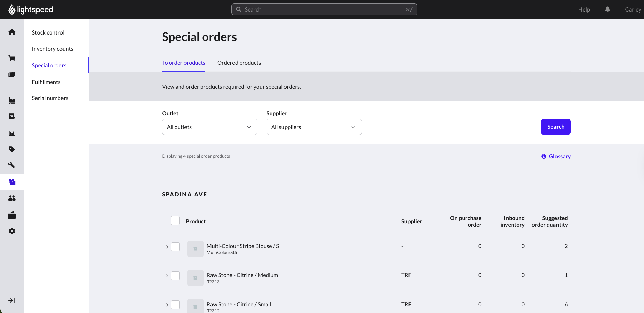Image resolution: width=644 pixels, height=313 pixels.
Task: Select the To order products tab
Action: [183, 63]
